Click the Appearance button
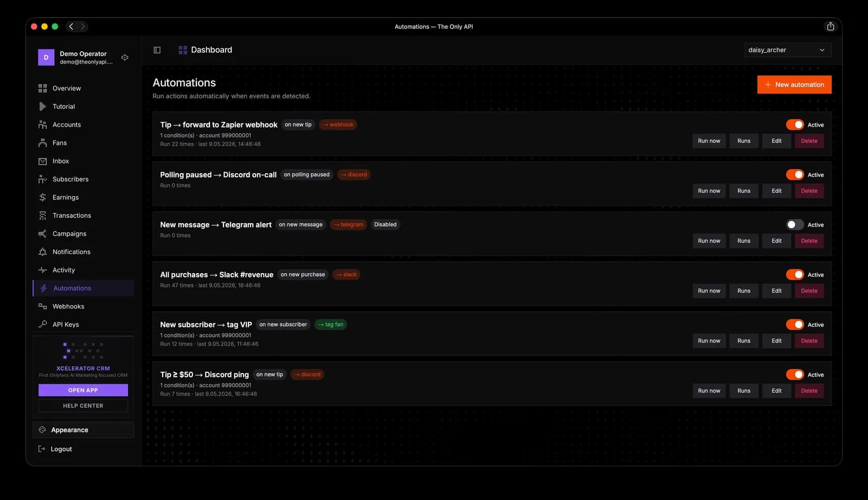The image size is (868, 500). [x=83, y=430]
